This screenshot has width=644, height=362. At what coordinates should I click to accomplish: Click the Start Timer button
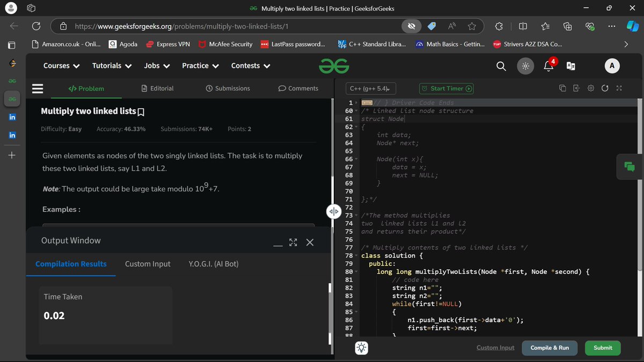446,88
